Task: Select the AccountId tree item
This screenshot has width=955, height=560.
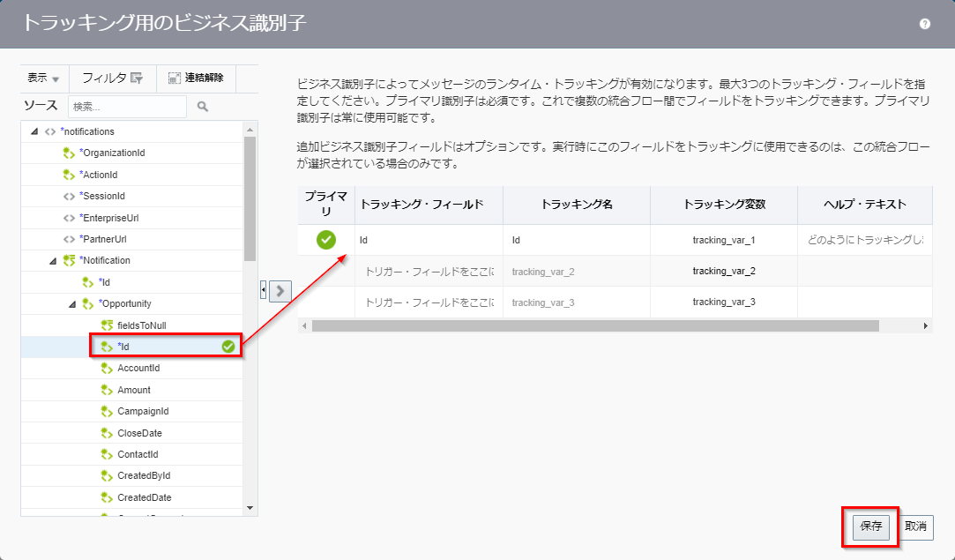Action: pos(138,369)
